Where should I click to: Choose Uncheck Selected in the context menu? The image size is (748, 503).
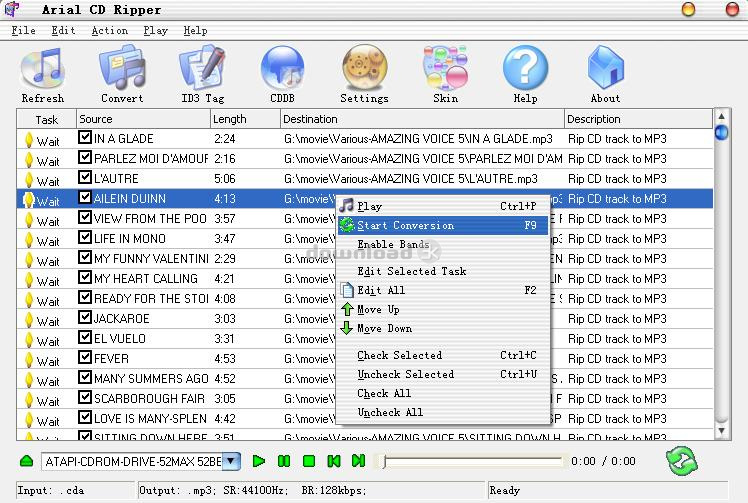click(x=443, y=374)
